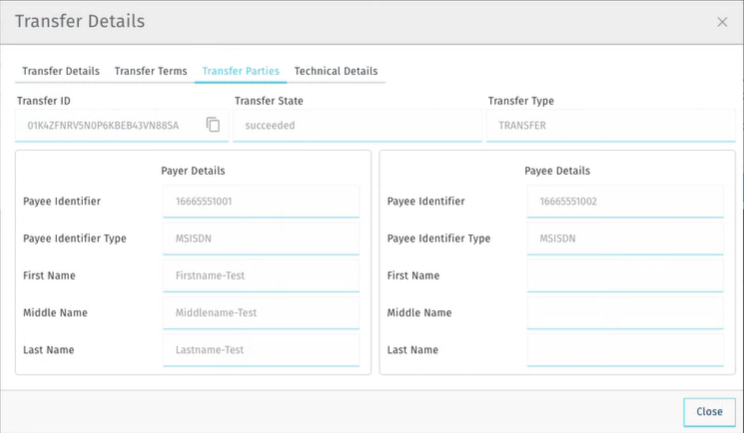The width and height of the screenshot is (744, 433).
Task: Switch to the Transfer Details tab
Action: [61, 71]
